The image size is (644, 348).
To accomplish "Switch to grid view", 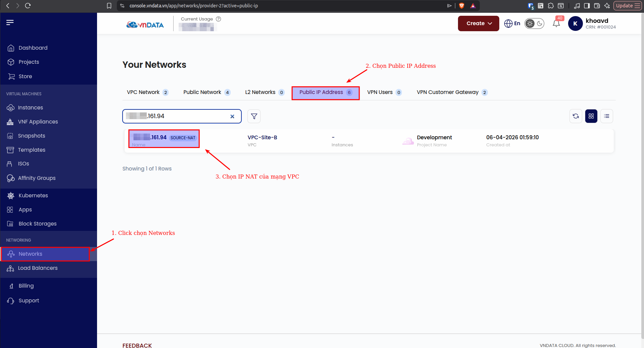I will (591, 116).
